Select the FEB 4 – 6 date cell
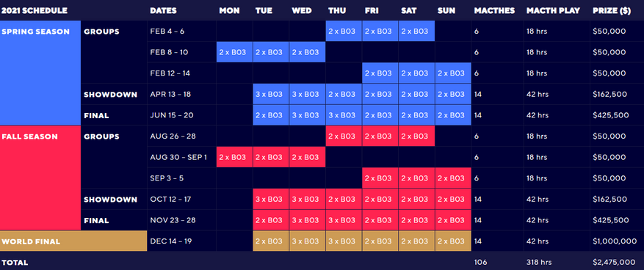This screenshot has width=644, height=270. point(181,32)
